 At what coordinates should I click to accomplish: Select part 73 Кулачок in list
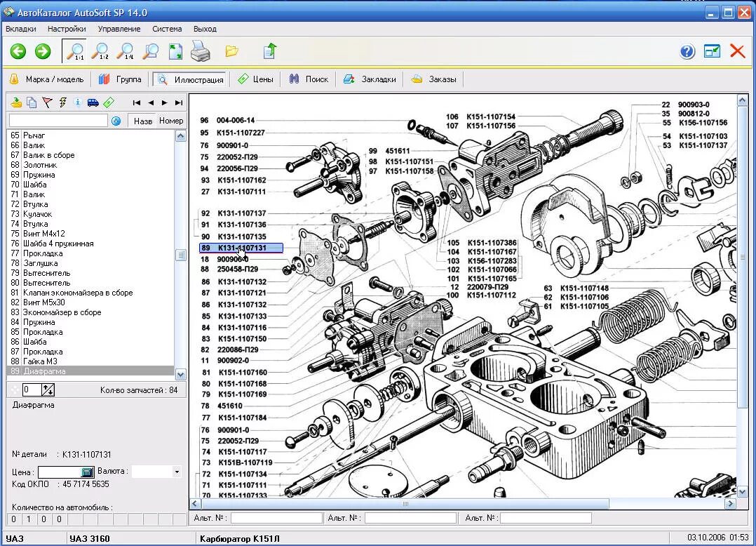pyautogui.click(x=90, y=214)
